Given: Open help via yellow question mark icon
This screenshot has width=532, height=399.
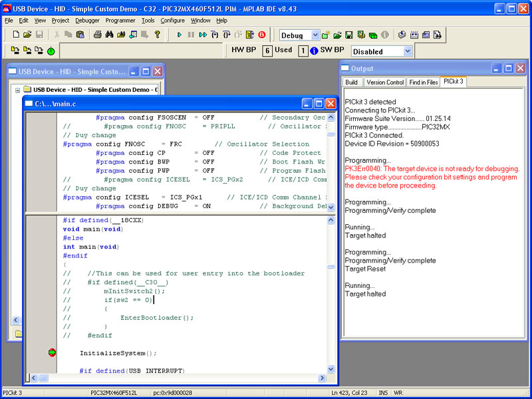Looking at the screenshot, I should (157, 35).
